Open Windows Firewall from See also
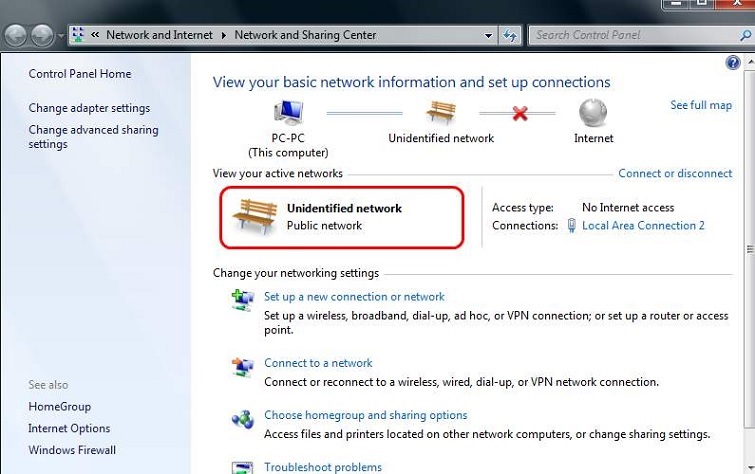Screen dimensions: 755x474 pos(72,450)
